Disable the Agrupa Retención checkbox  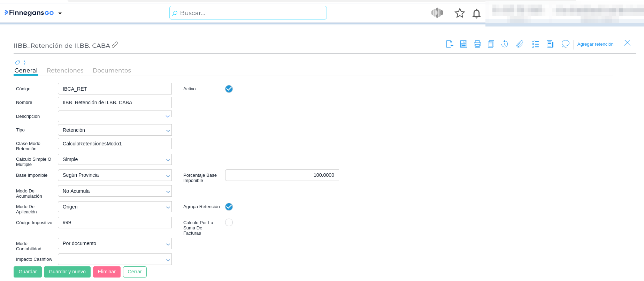coord(229,207)
